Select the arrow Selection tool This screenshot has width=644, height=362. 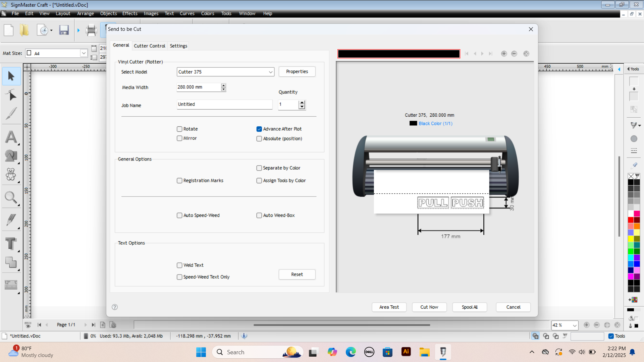pos(11,76)
